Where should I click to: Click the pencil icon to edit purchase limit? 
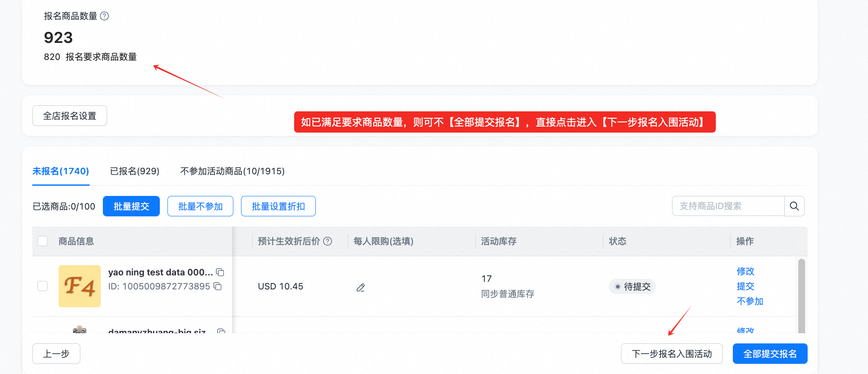click(360, 288)
